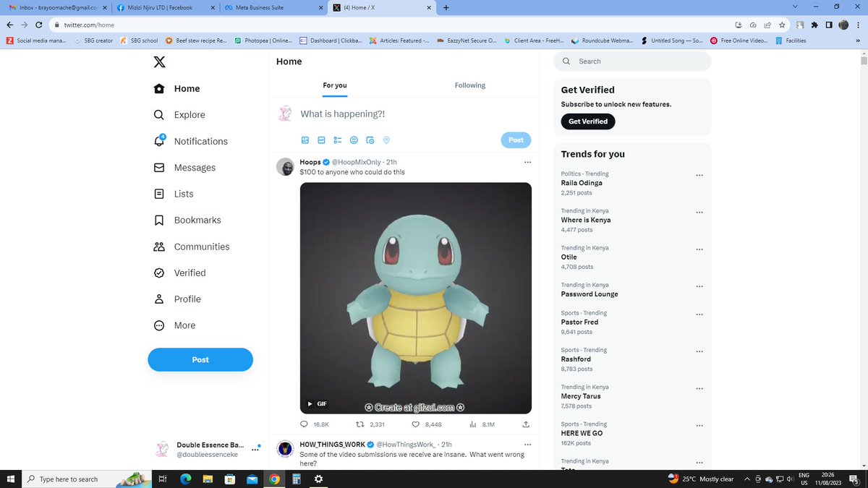Select the For you tab
The width and height of the screenshot is (868, 488).
(x=335, y=85)
